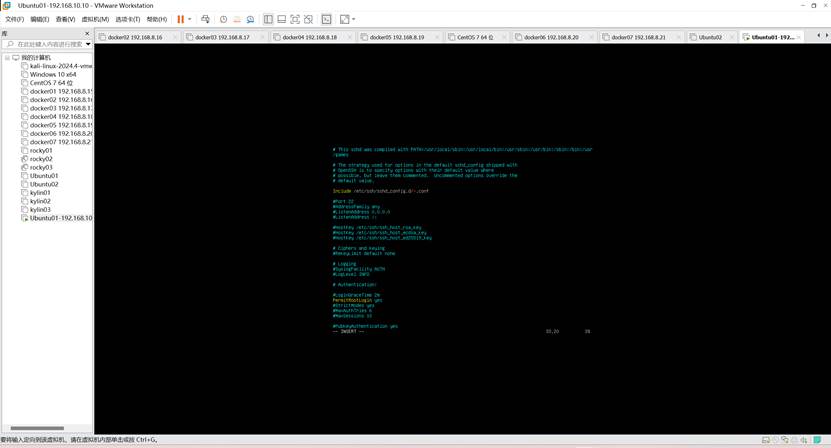Click the orange Suspend/Pause VM icon
This screenshot has width=831, height=448.
pos(181,19)
